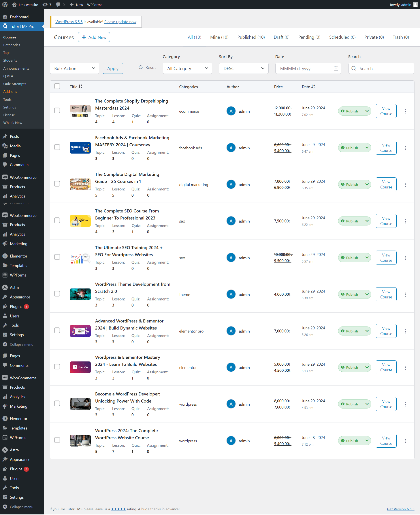The height and width of the screenshot is (515, 420).
Task: Click the Date input field MMMM d, yyyy
Action: 308,68
